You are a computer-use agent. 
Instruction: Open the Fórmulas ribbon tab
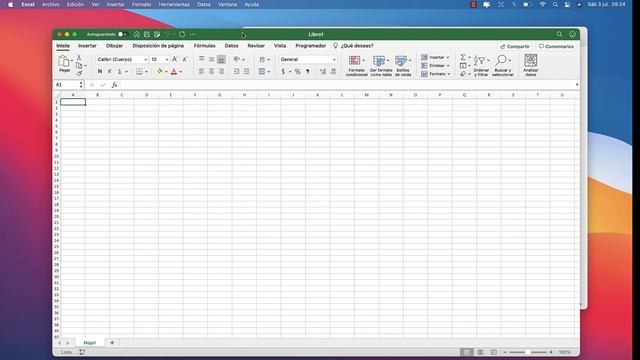(x=204, y=46)
